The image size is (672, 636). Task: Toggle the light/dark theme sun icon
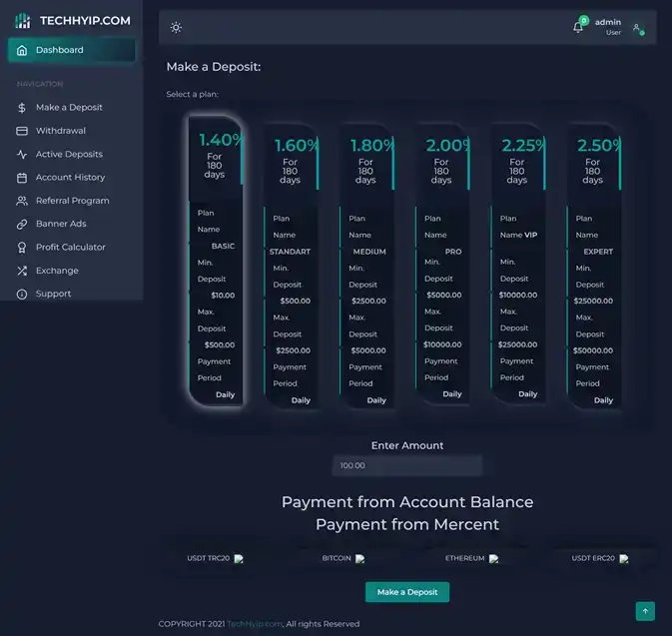click(x=176, y=27)
